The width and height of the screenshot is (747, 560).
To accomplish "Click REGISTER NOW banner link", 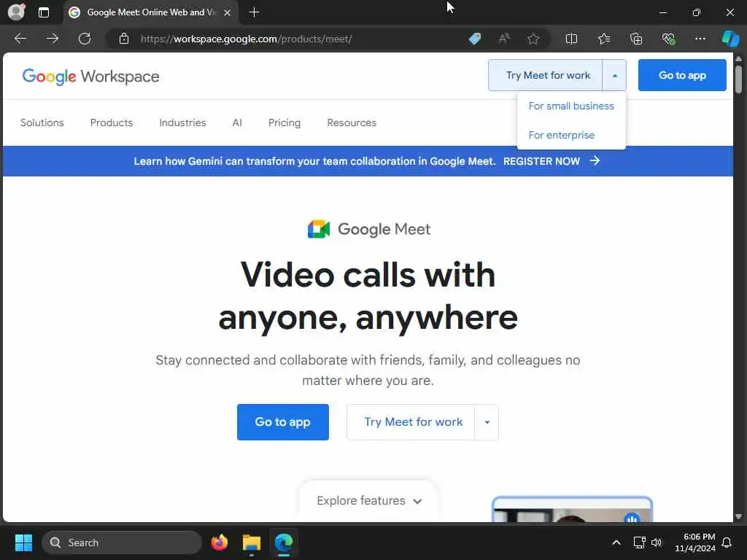I will tap(542, 161).
